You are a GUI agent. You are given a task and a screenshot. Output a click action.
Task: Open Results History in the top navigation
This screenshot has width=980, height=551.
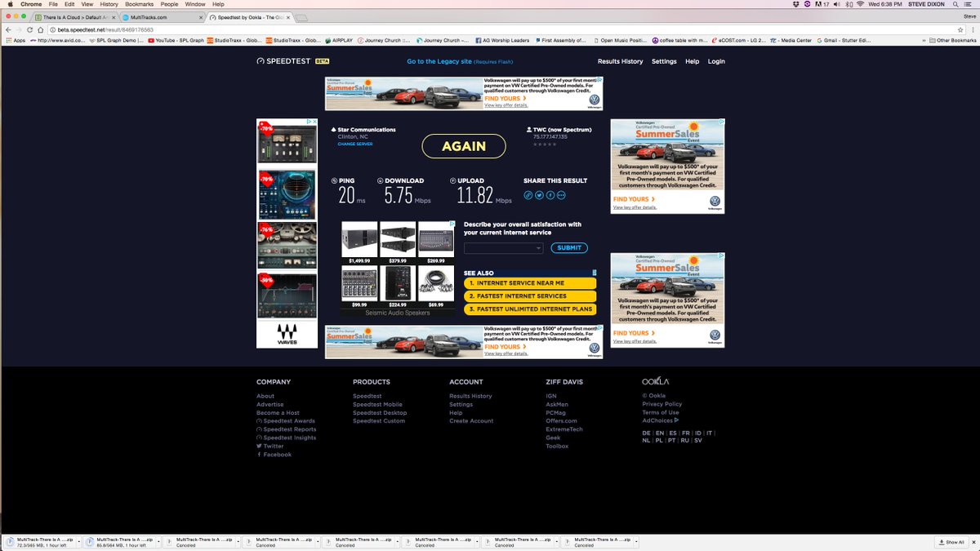pyautogui.click(x=620, y=61)
